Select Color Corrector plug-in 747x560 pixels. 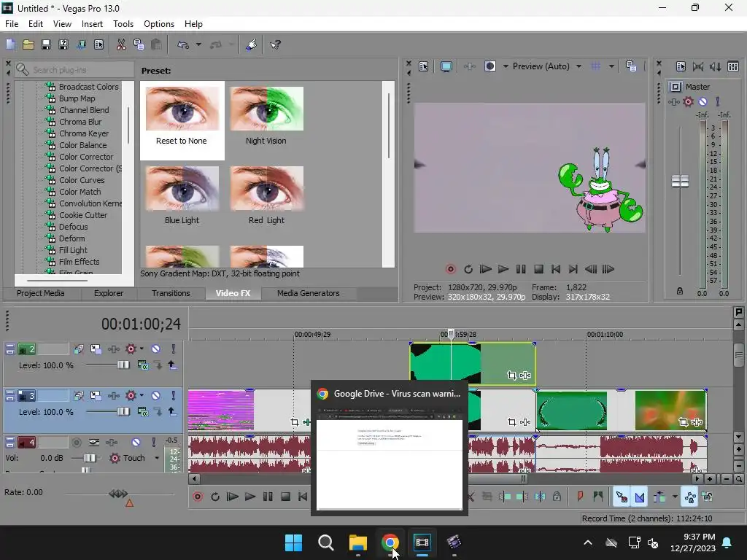(x=86, y=157)
